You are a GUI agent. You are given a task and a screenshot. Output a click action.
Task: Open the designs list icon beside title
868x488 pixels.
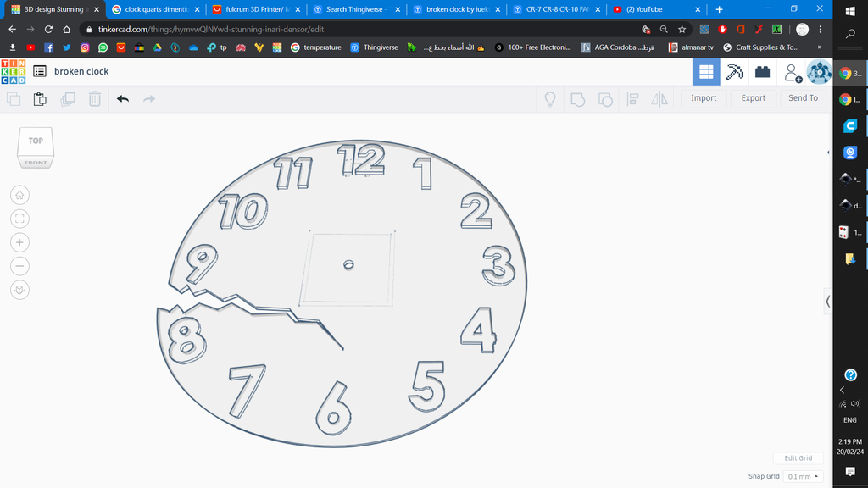tap(39, 71)
